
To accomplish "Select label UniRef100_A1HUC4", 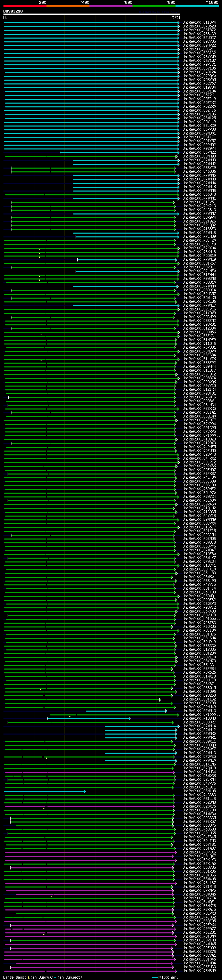I will [x=199, y=772].
